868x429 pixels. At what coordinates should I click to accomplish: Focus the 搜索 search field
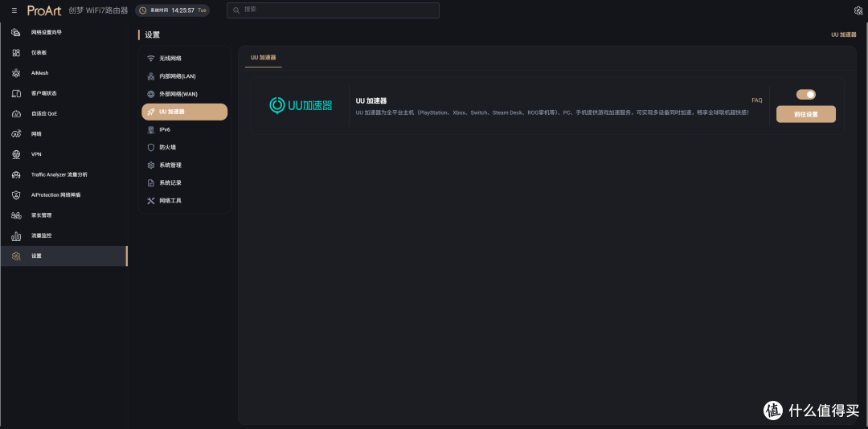pos(333,10)
